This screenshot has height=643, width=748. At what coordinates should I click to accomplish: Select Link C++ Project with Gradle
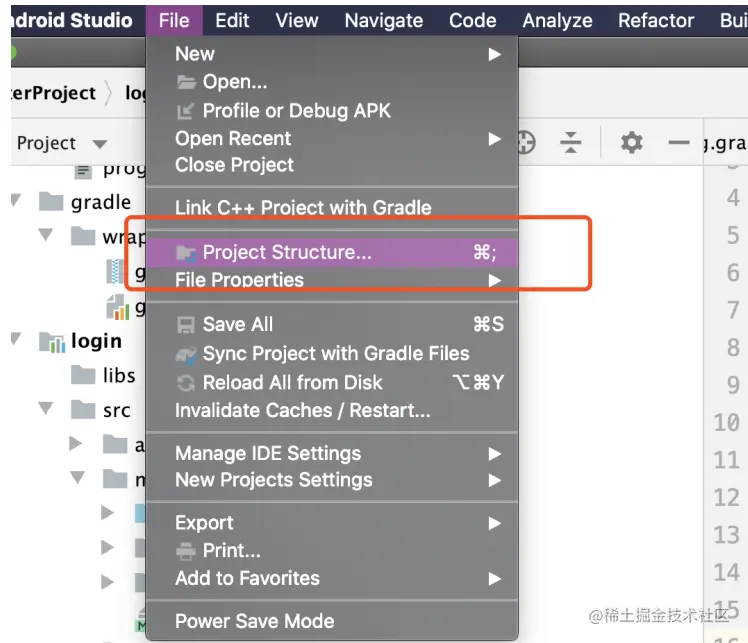click(332, 207)
